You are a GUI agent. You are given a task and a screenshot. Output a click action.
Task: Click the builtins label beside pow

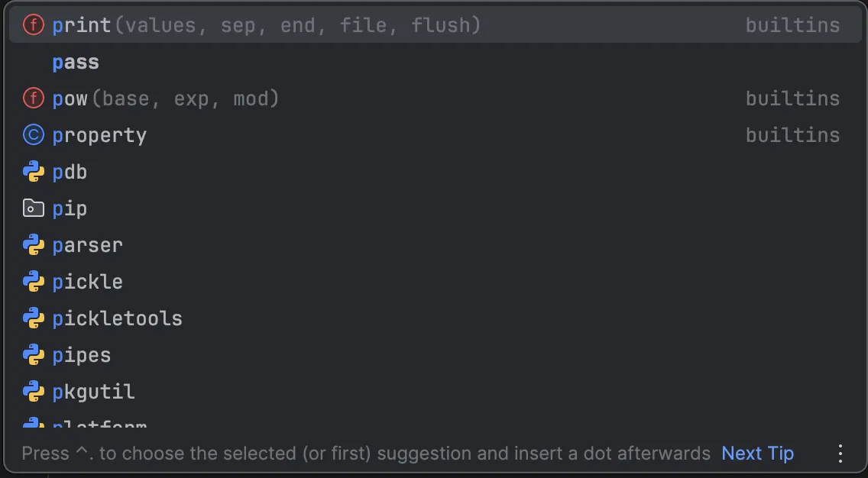[x=792, y=98]
